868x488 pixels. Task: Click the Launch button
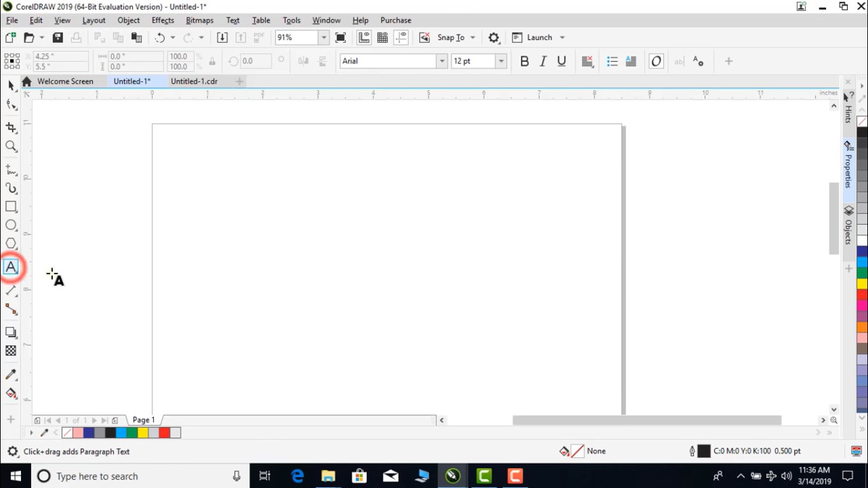(536, 38)
